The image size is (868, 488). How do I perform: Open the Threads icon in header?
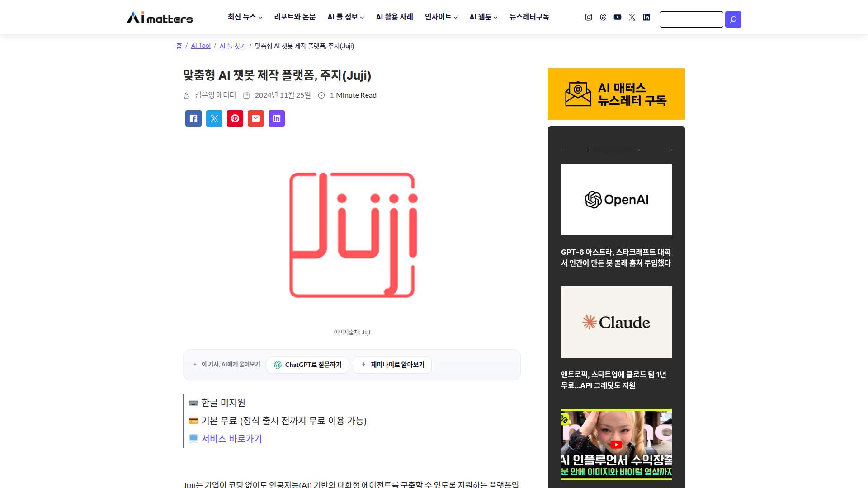click(603, 17)
